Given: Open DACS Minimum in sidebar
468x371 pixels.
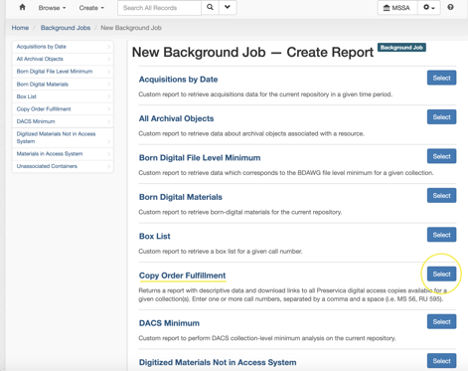Looking at the screenshot, I should coord(63,121).
